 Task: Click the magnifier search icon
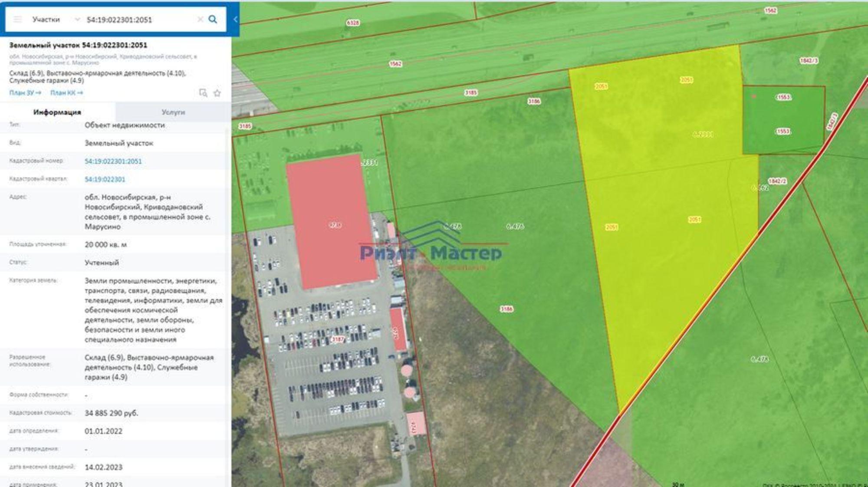tap(213, 20)
